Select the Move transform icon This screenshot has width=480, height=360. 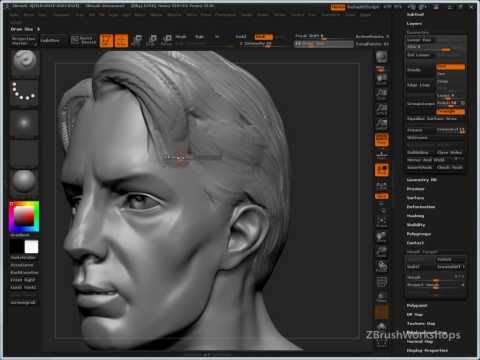[x=137, y=41]
